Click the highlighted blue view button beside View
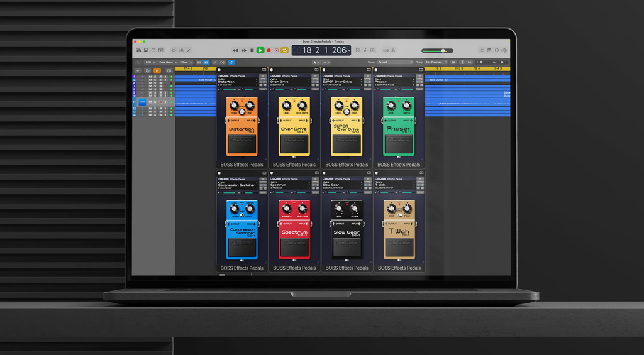The height and width of the screenshot is (355, 644). tap(206, 62)
